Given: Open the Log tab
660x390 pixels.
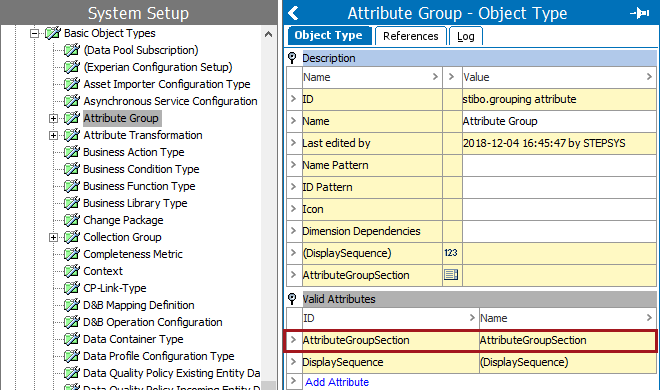Looking at the screenshot, I should [466, 36].
